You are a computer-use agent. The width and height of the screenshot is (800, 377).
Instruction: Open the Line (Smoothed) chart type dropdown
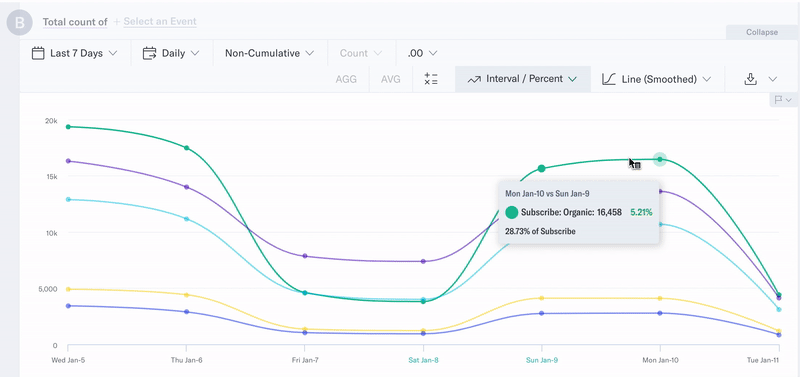pyautogui.click(x=657, y=79)
